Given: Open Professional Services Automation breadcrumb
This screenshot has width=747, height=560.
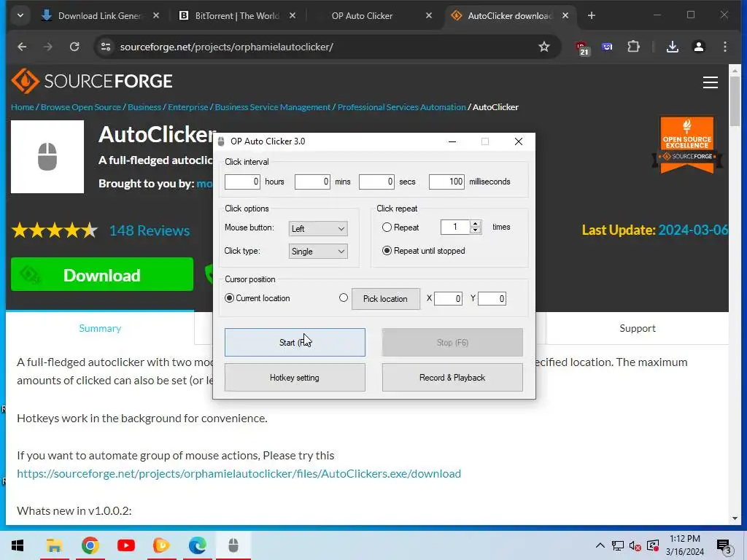Looking at the screenshot, I should click(x=402, y=107).
